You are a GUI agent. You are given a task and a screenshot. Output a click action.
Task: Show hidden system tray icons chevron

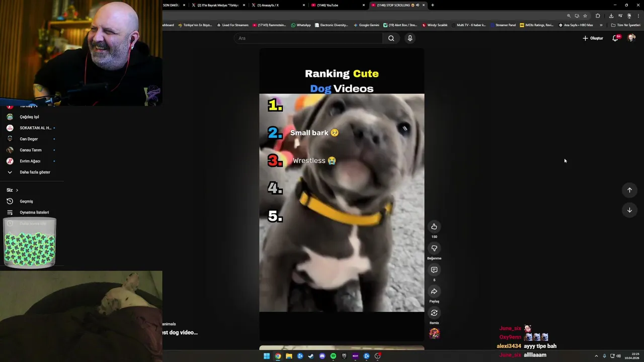pos(596,356)
